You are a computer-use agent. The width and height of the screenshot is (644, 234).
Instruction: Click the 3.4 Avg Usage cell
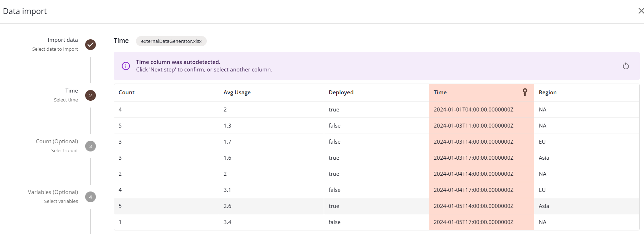coord(228,222)
